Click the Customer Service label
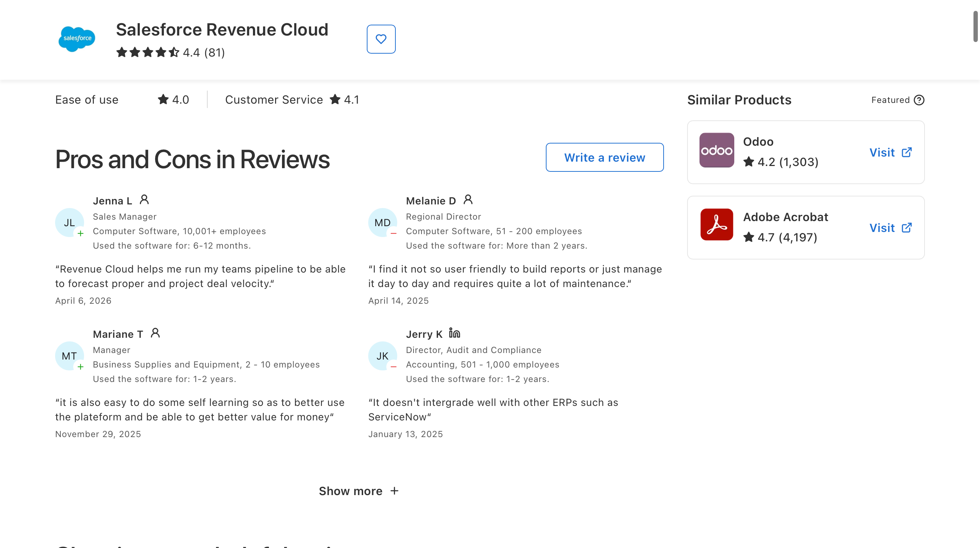The height and width of the screenshot is (548, 980). click(x=274, y=100)
